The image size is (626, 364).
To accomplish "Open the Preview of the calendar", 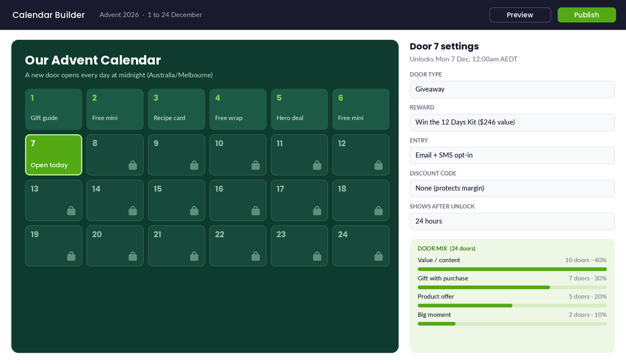I will click(x=520, y=15).
